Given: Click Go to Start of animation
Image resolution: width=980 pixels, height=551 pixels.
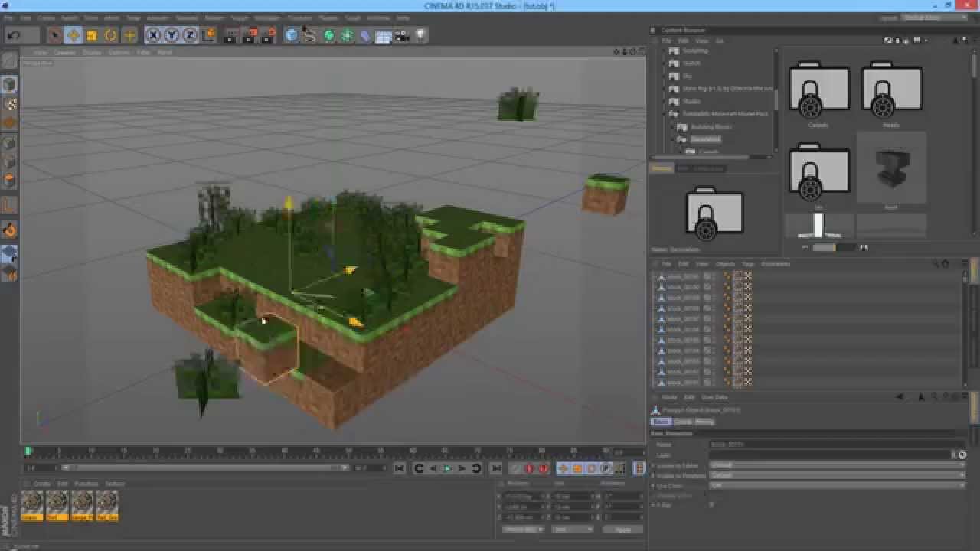Looking at the screenshot, I should pos(400,468).
